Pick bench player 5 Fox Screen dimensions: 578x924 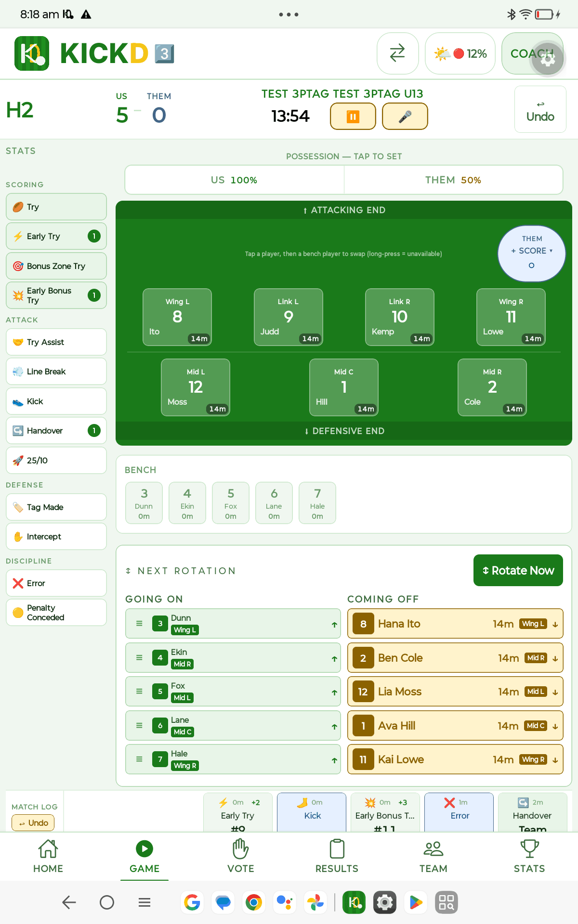(x=231, y=503)
